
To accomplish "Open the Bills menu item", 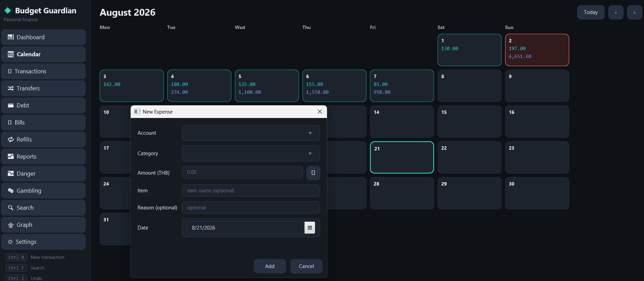I will coord(43,122).
